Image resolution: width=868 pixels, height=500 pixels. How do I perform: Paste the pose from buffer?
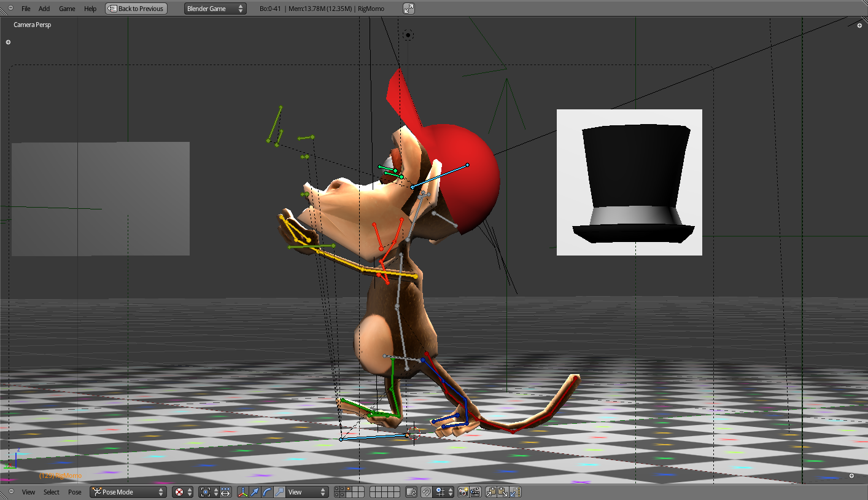(503, 492)
